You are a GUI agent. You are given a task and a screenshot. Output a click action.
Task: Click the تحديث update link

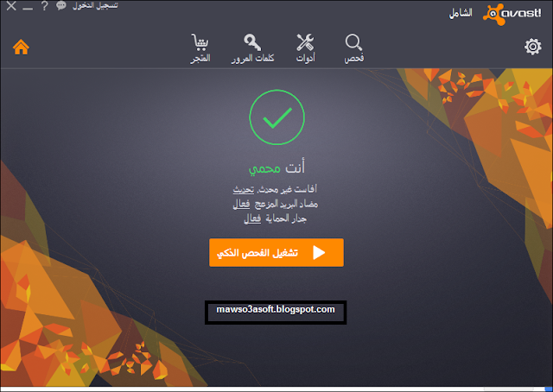point(244,189)
